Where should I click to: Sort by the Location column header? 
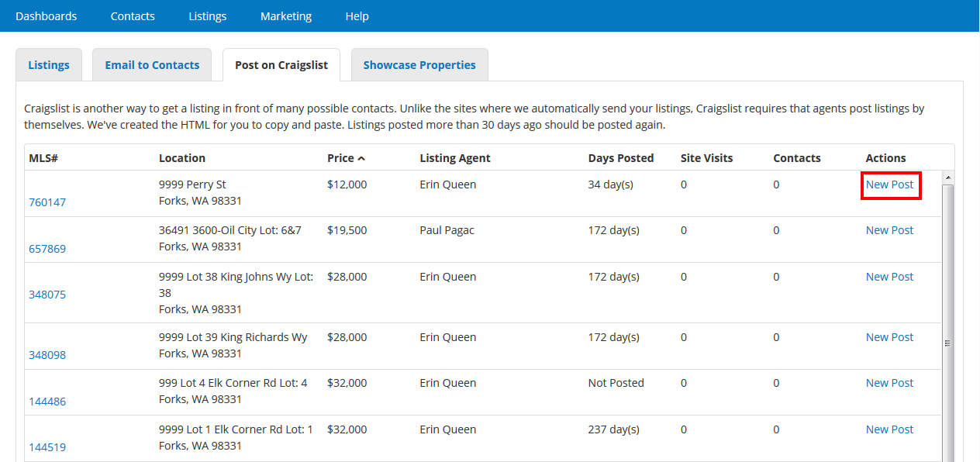182,158
